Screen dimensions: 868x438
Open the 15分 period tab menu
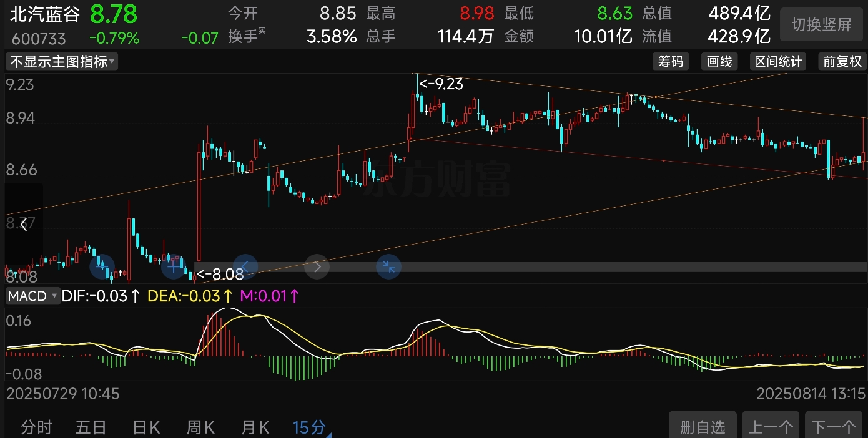(x=310, y=427)
